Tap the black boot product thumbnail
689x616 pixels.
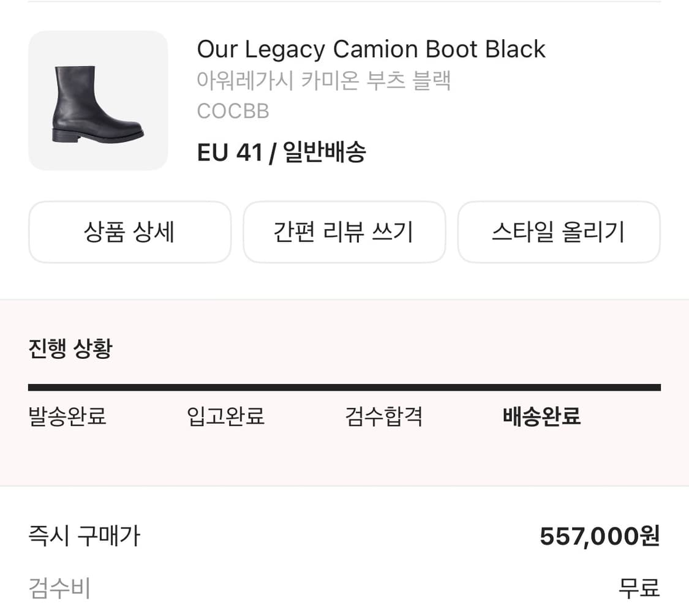click(98, 101)
